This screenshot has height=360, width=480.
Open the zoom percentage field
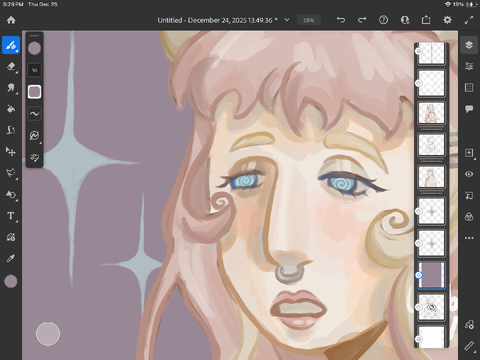click(x=309, y=20)
